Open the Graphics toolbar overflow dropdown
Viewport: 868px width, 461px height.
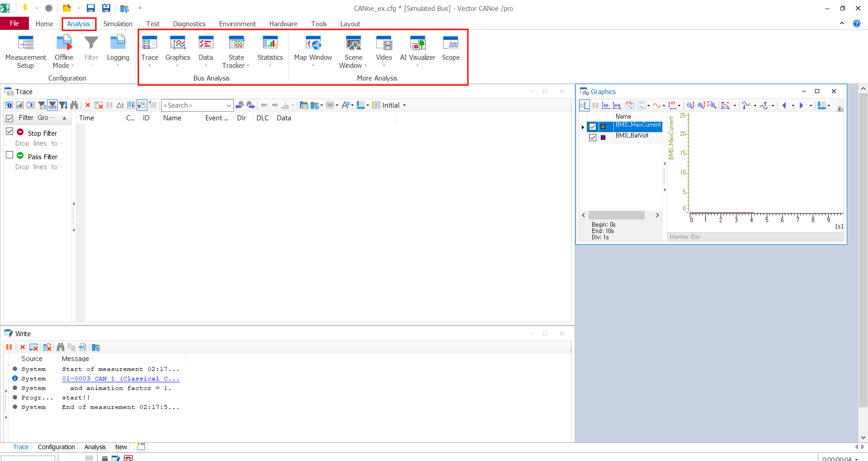pyautogui.click(x=840, y=109)
